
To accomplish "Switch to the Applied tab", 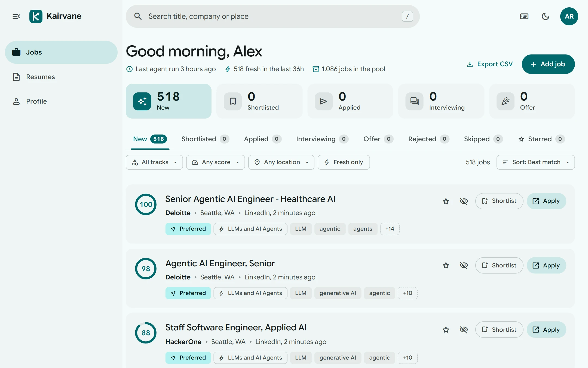I will coord(263,139).
